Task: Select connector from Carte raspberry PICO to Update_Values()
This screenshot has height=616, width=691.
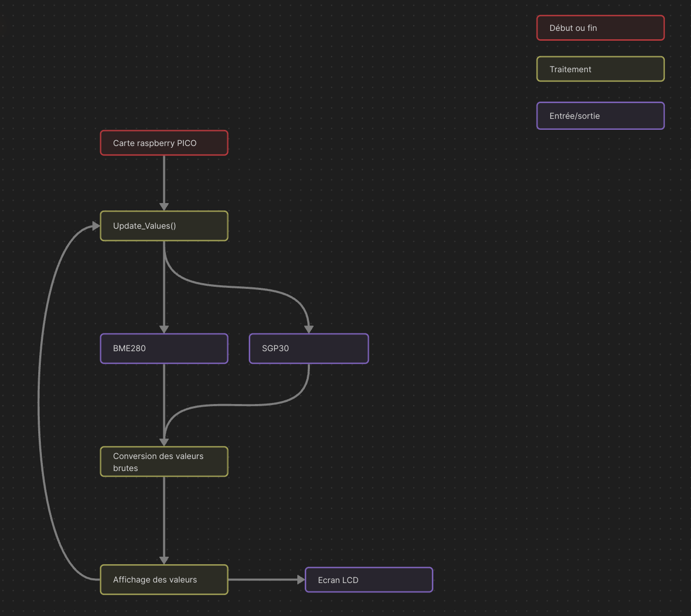Action: (164, 181)
